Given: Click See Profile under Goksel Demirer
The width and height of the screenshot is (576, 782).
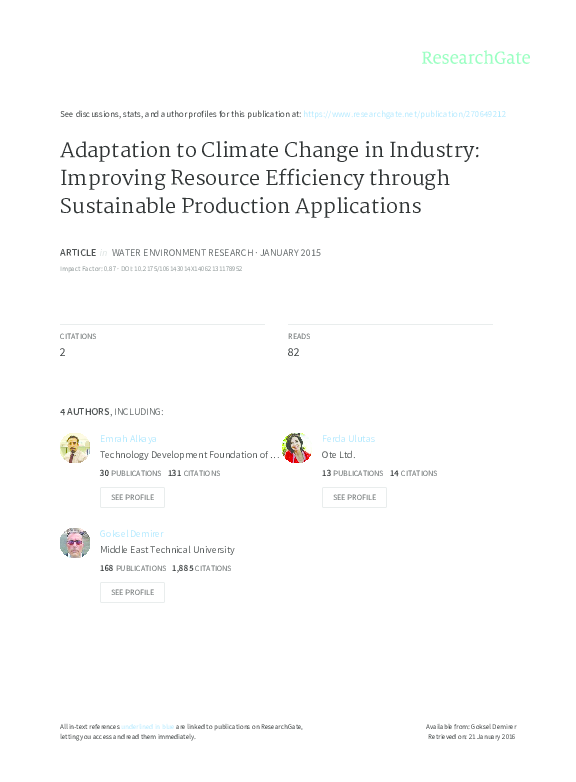Looking at the screenshot, I should point(132,592).
